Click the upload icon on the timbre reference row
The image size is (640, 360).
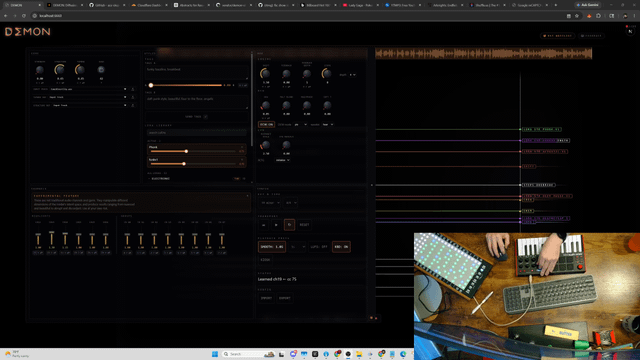[x=133, y=97]
